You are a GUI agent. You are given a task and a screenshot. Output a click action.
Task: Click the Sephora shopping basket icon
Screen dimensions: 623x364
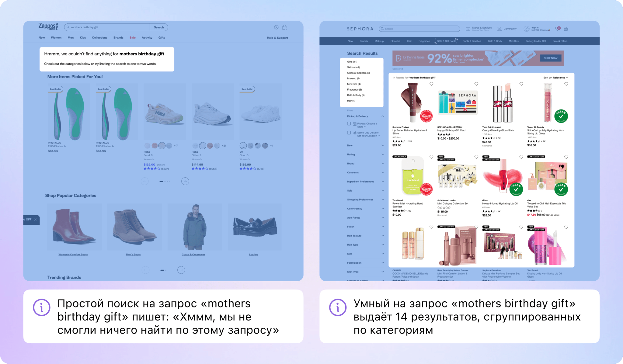click(x=566, y=29)
